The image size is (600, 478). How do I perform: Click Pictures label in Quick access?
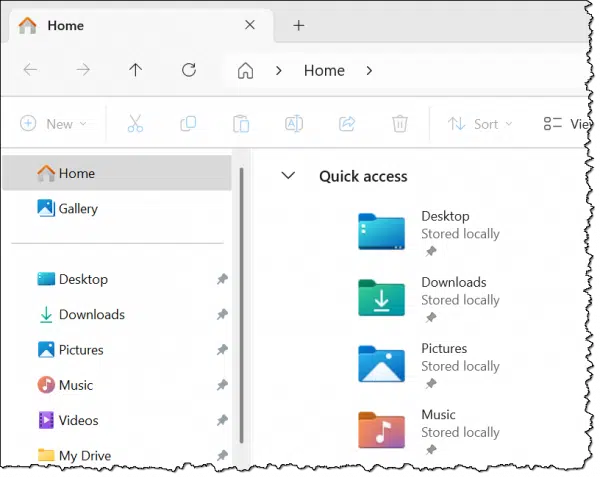pyautogui.click(x=444, y=348)
